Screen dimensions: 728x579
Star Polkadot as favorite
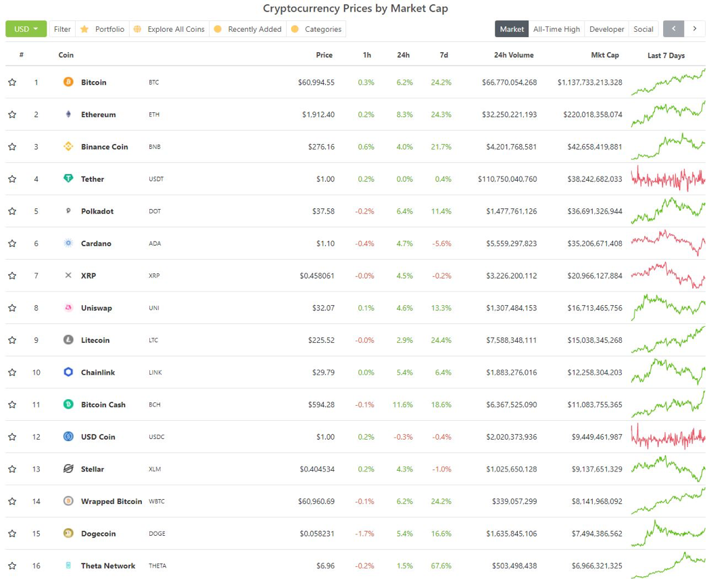tap(12, 211)
